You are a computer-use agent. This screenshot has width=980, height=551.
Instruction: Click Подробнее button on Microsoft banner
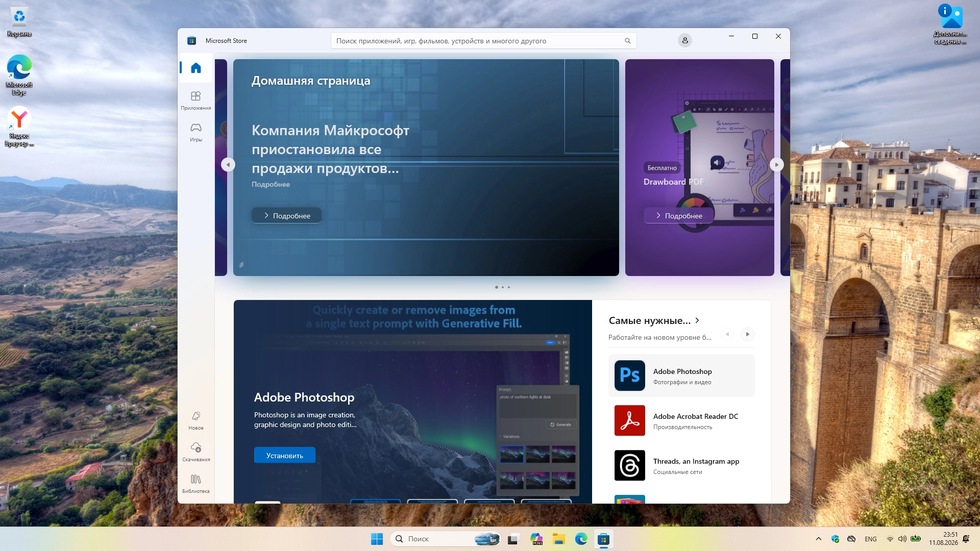coord(286,216)
